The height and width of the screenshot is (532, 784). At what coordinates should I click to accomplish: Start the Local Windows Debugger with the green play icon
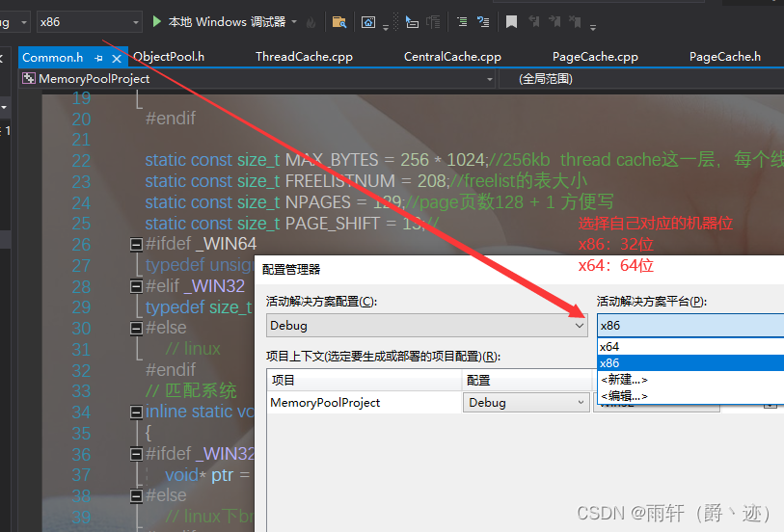tap(157, 21)
